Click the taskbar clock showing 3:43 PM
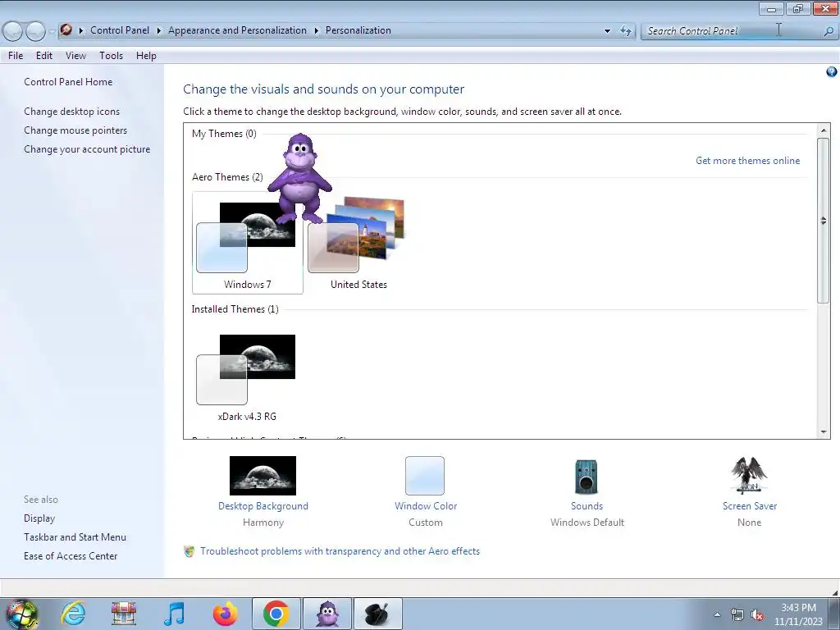 pos(798,614)
